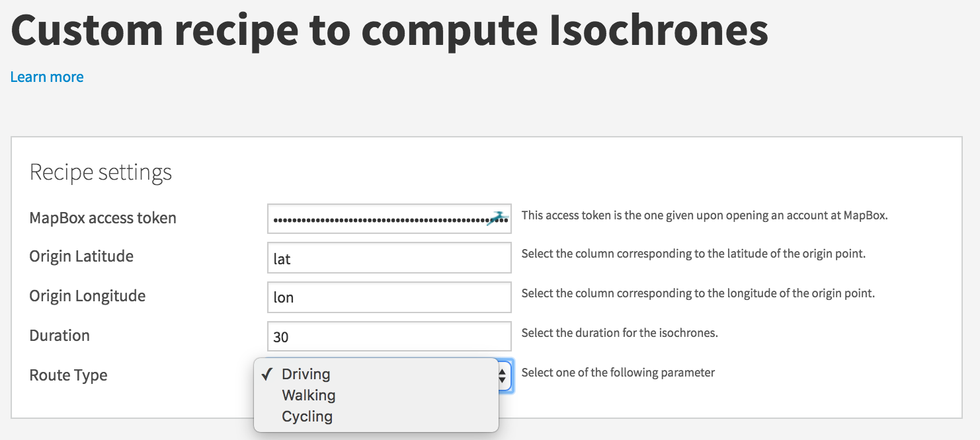Click the key icon in the access token field

tap(497, 219)
